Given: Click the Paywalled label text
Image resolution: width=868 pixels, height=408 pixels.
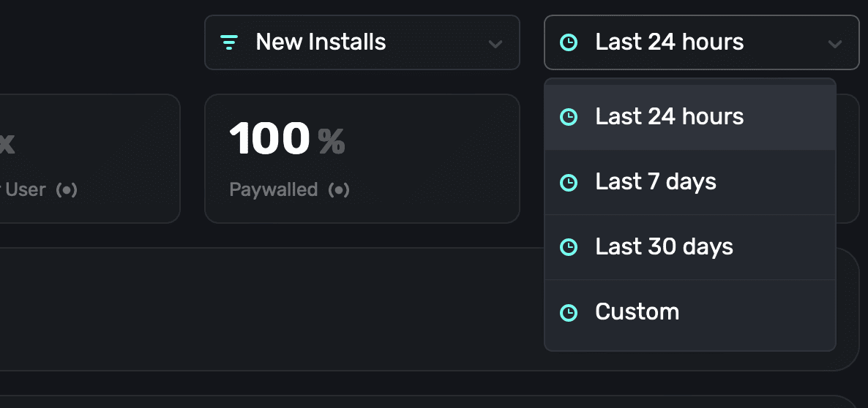Looking at the screenshot, I should 273,190.
